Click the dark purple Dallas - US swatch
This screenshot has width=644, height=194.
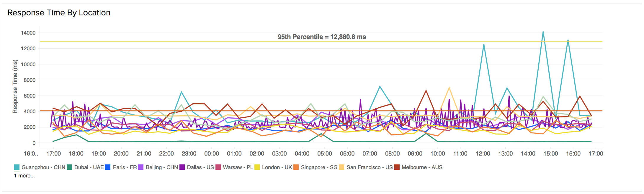click(182, 167)
